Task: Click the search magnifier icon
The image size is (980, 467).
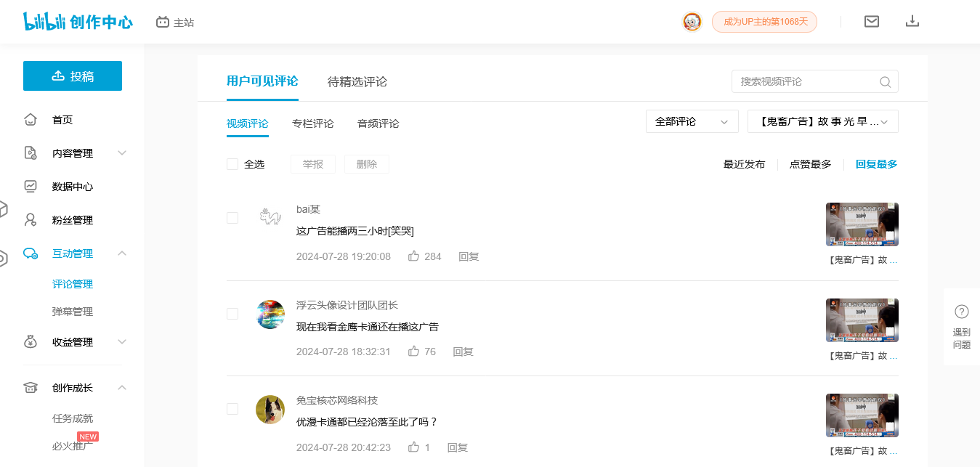Action: (885, 82)
